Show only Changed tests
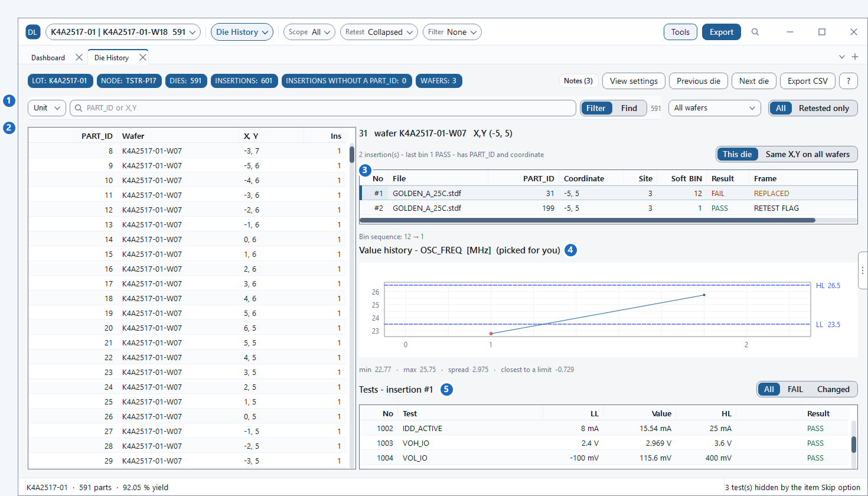 point(833,389)
